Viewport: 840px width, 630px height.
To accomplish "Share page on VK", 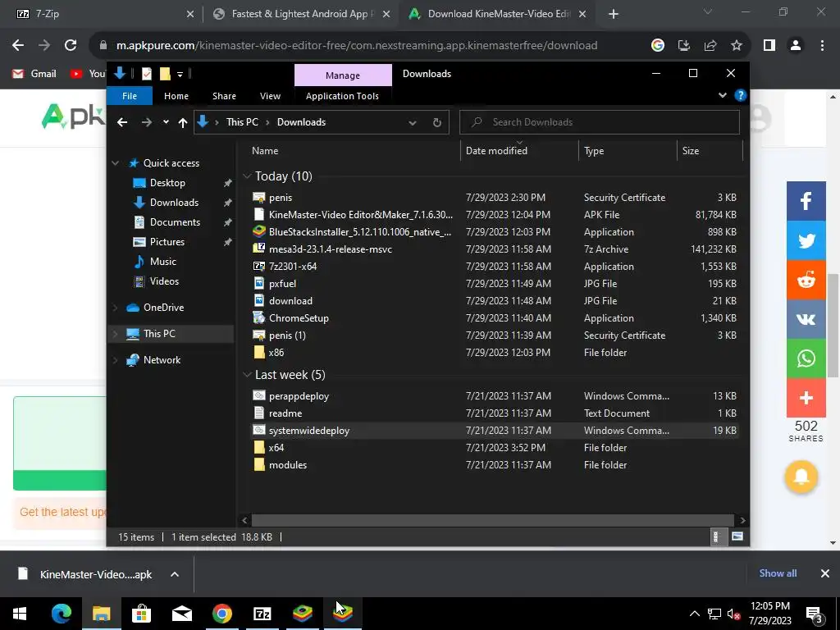I will pyautogui.click(x=806, y=319).
